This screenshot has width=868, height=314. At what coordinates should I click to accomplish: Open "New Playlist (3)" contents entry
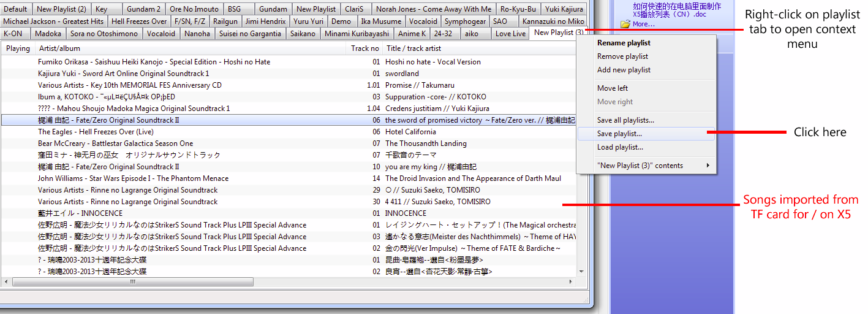646,166
